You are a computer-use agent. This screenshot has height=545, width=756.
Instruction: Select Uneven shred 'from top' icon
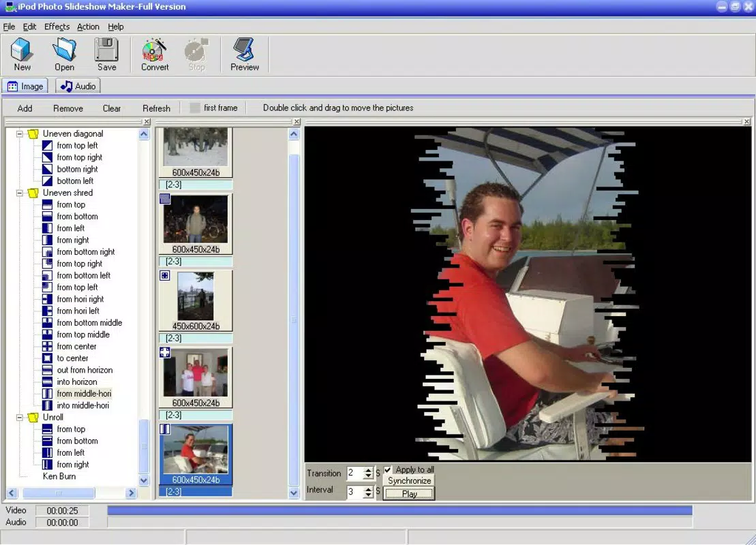[x=47, y=205]
